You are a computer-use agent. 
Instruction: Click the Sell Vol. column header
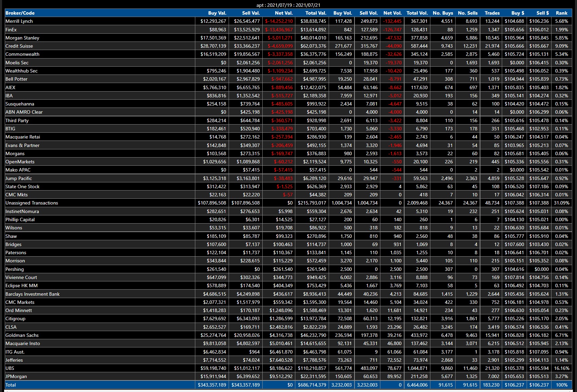click(x=368, y=13)
